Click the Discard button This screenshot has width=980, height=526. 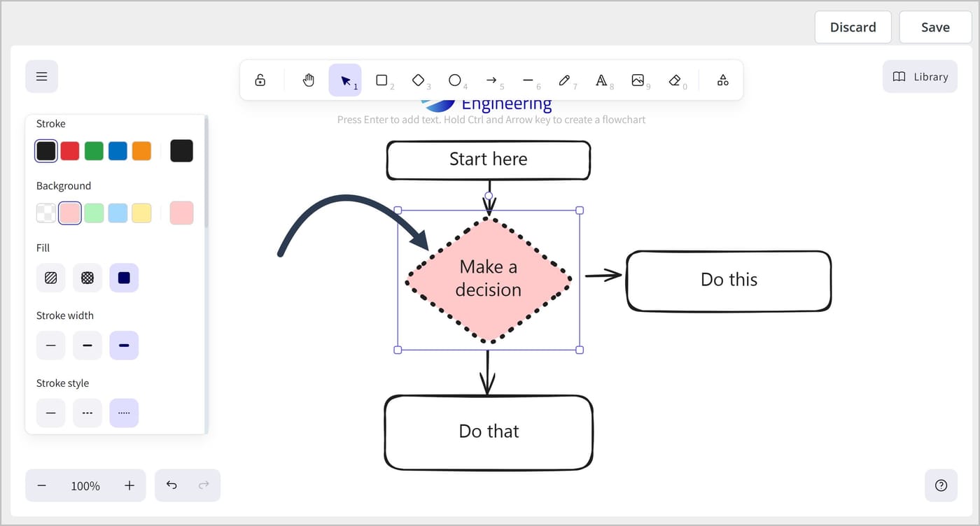tap(853, 27)
